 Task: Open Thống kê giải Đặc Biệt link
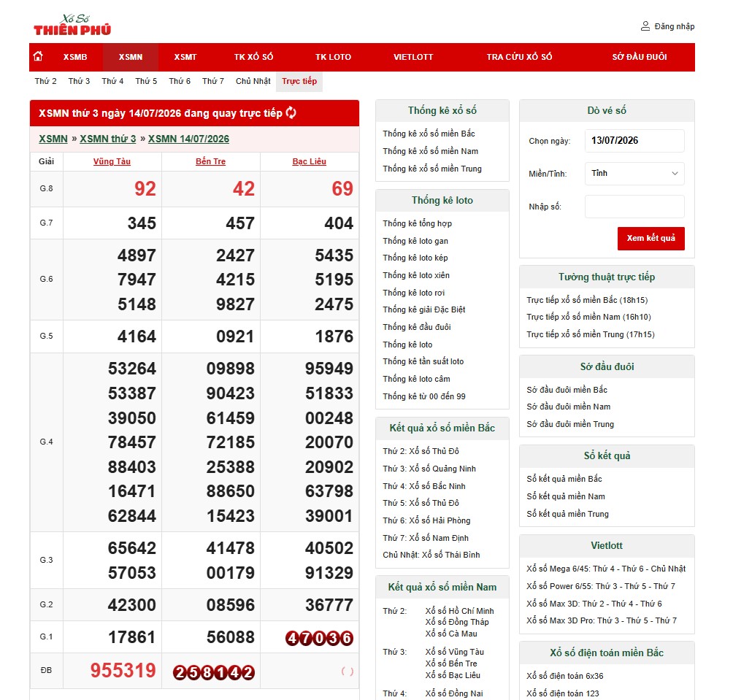(424, 309)
